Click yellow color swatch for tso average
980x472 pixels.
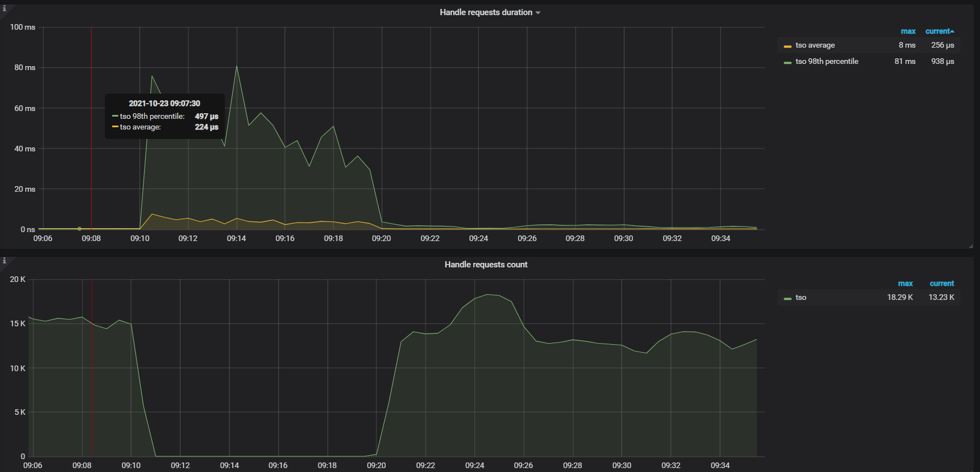[x=788, y=46]
